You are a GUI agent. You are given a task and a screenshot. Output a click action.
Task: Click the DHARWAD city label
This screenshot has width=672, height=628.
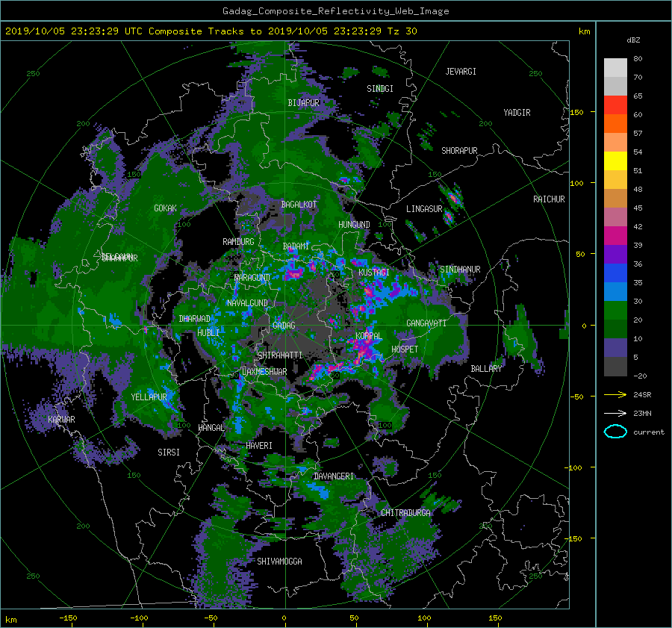pyautogui.click(x=195, y=319)
